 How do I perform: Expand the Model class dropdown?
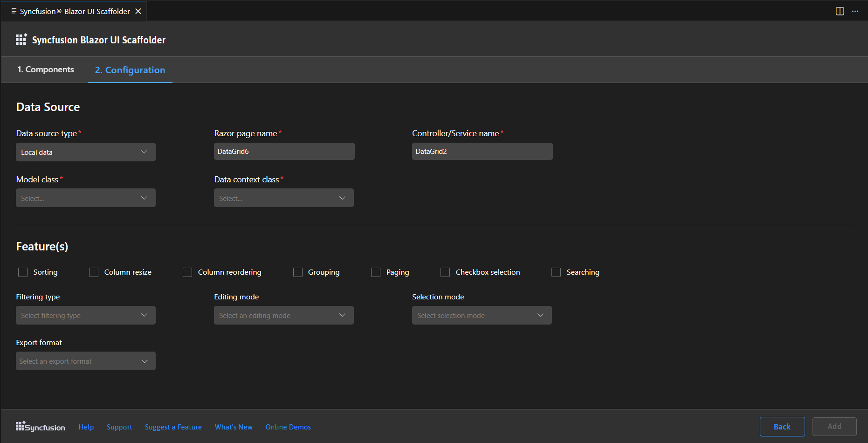86,198
